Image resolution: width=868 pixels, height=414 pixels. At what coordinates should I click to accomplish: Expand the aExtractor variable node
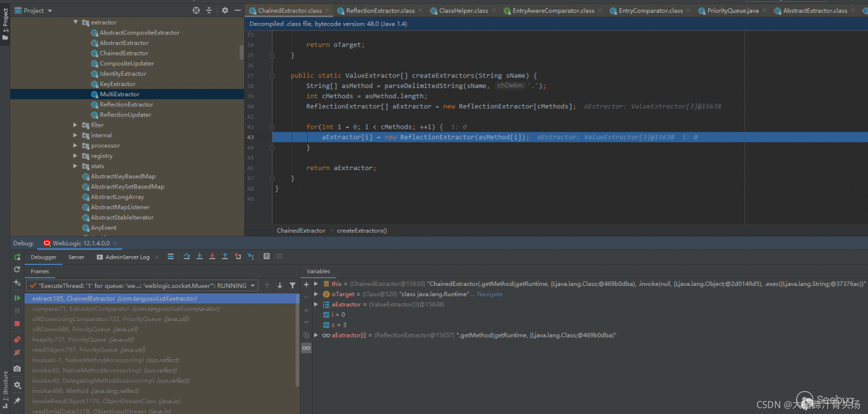coord(316,305)
